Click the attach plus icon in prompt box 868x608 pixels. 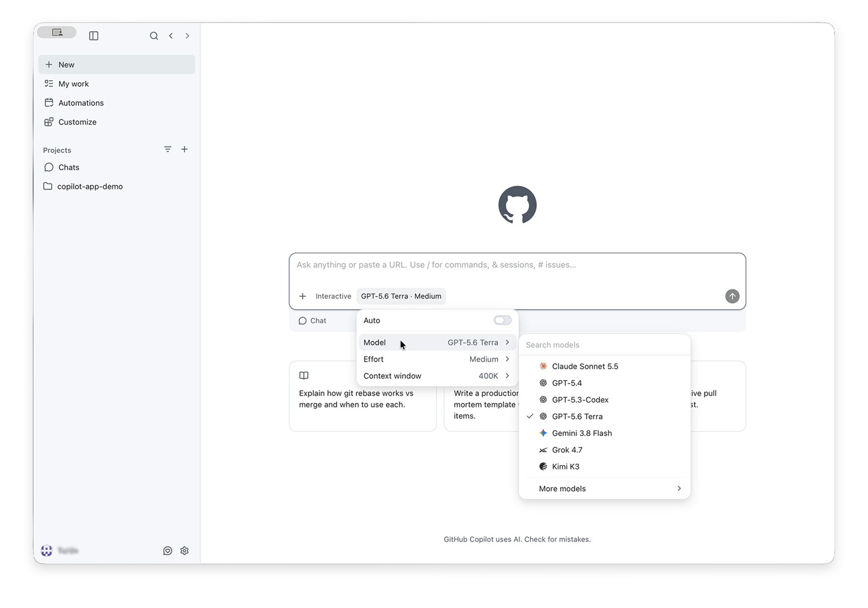click(x=302, y=296)
